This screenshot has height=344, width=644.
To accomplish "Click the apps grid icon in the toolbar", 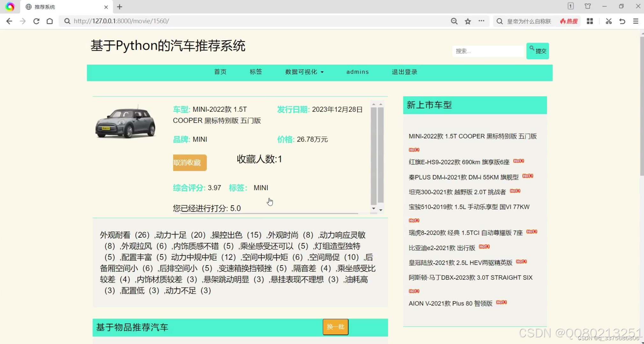I will tap(590, 21).
